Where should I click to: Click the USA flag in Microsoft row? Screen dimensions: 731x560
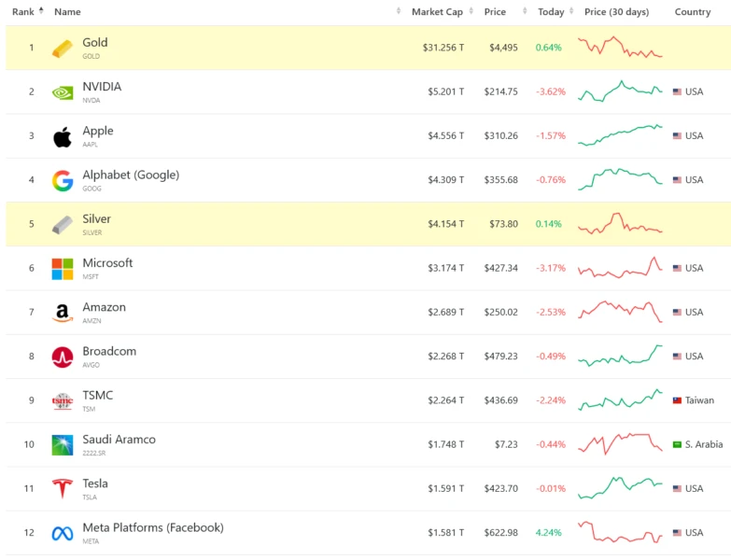tap(677, 268)
